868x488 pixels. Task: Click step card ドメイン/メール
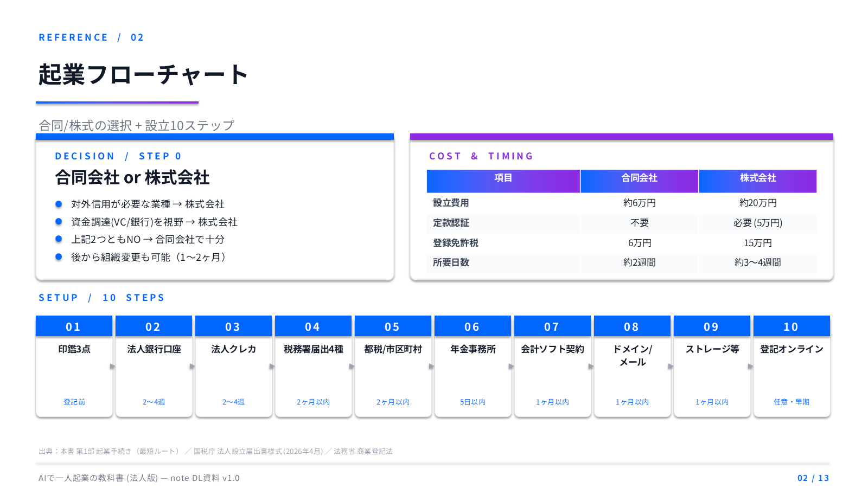click(x=632, y=366)
